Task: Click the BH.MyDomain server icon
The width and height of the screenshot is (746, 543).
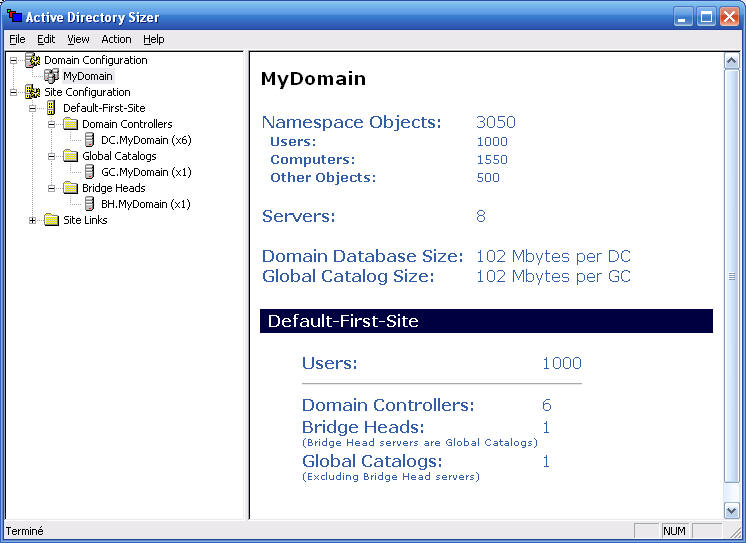Action: coord(89,204)
